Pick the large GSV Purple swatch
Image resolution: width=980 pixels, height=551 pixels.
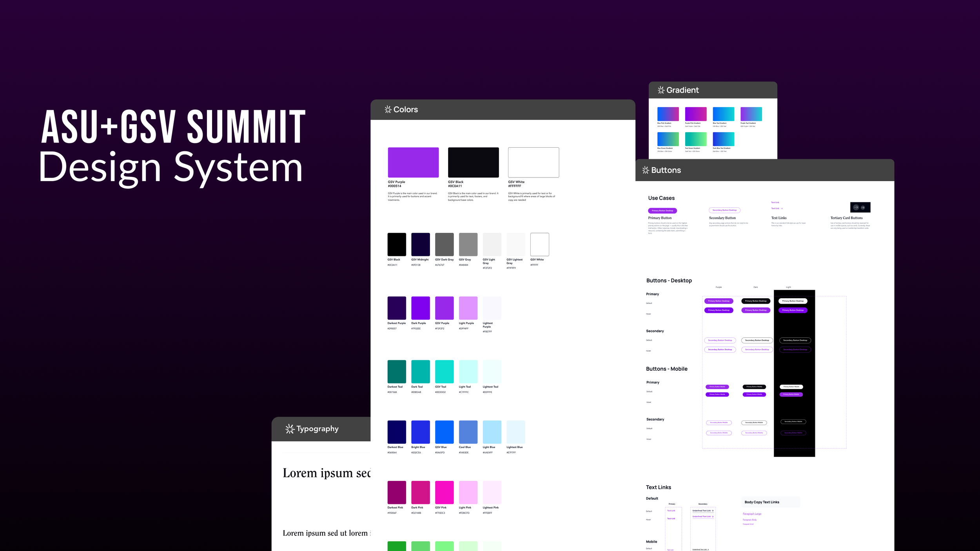[x=413, y=162]
